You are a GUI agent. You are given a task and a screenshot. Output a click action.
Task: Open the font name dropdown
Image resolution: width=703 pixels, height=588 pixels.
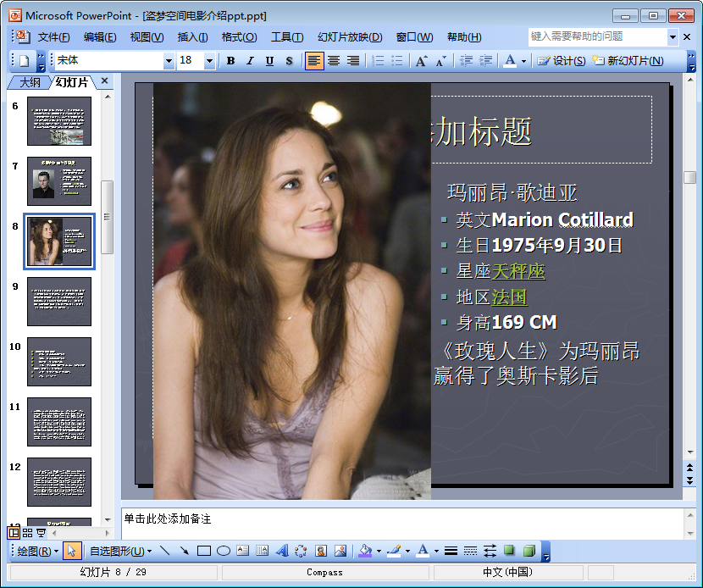[169, 61]
